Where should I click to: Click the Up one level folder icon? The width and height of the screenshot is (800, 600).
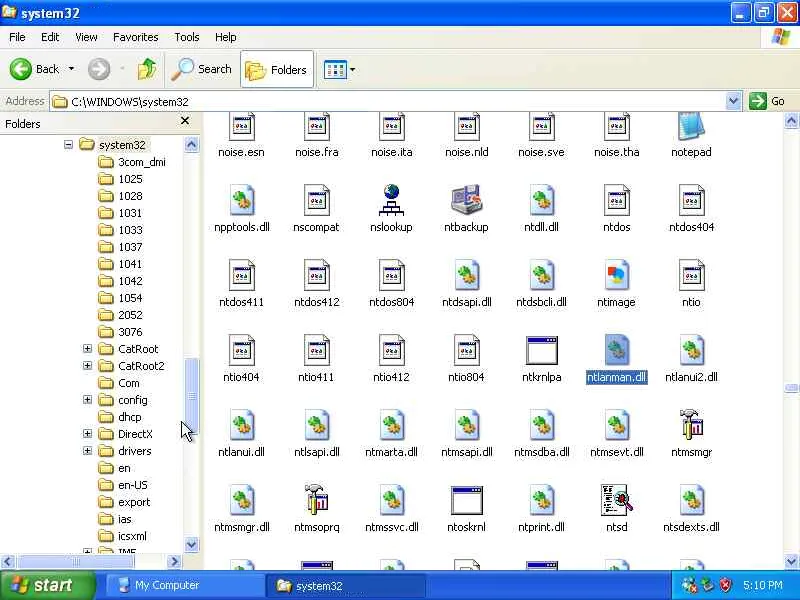pyautogui.click(x=147, y=69)
